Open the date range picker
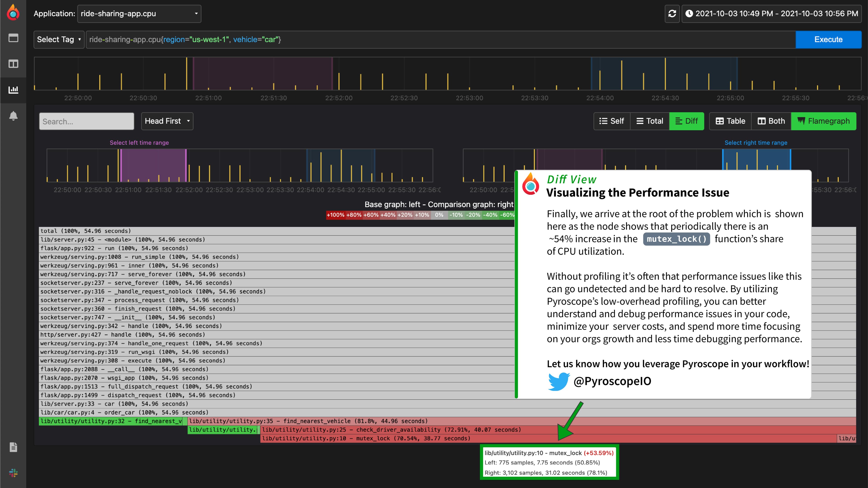 (x=772, y=14)
